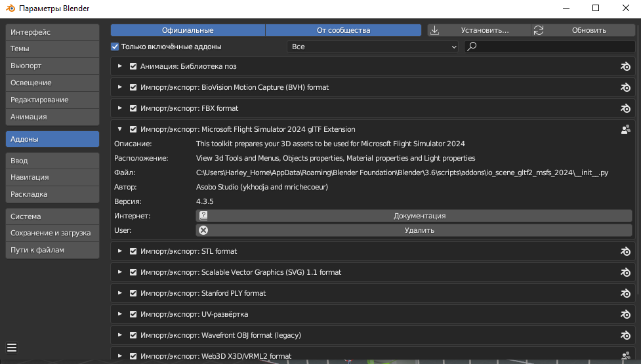641x364 pixels.
Task: Open the Навигация preferences section
Action: (52, 177)
